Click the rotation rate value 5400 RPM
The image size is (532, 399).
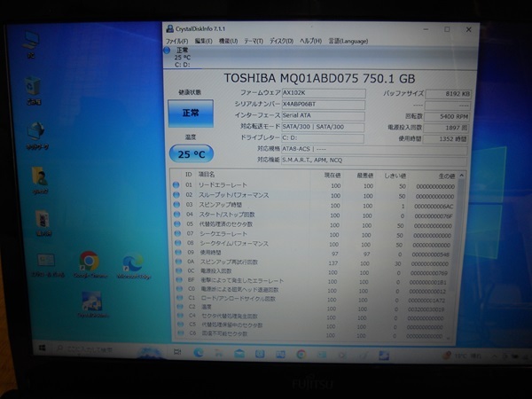coord(447,117)
